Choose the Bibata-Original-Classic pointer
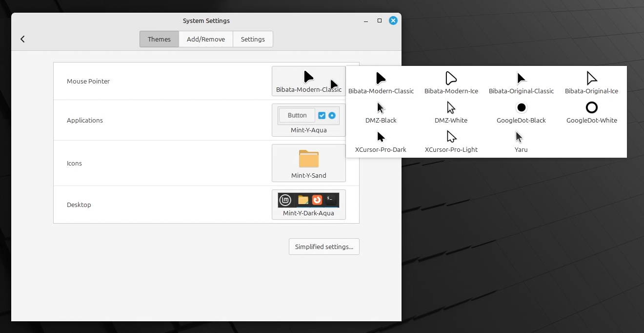Screen dimensions: 644x333 tap(521, 83)
